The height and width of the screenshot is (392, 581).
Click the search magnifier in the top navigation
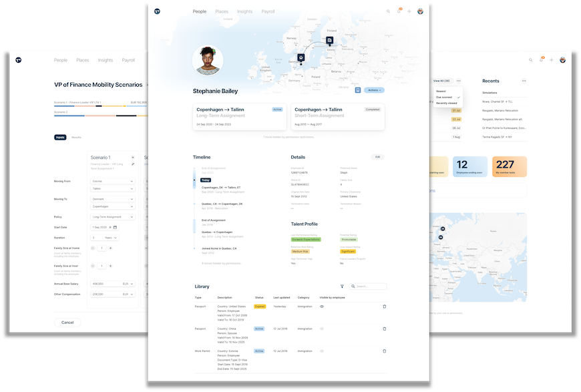pyautogui.click(x=388, y=11)
